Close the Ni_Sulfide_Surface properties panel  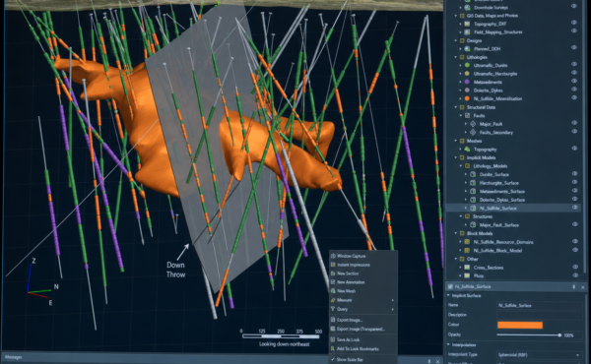[583, 287]
